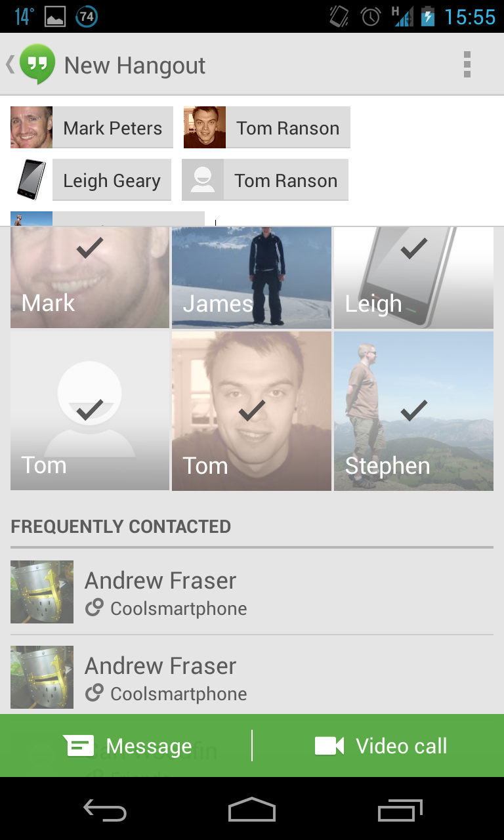Send a Message to selected contacts
504x840 pixels.
127,745
